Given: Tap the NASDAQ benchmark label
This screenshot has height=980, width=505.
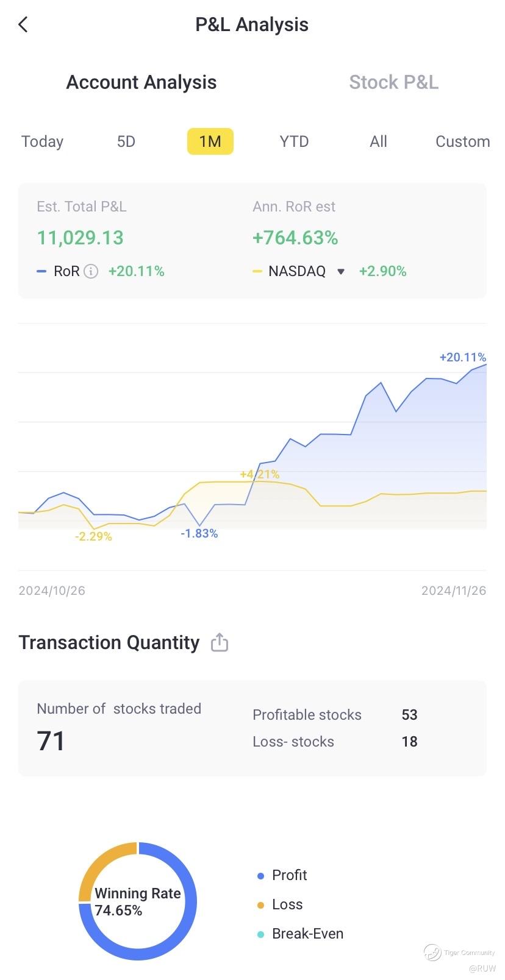Looking at the screenshot, I should point(297,271).
